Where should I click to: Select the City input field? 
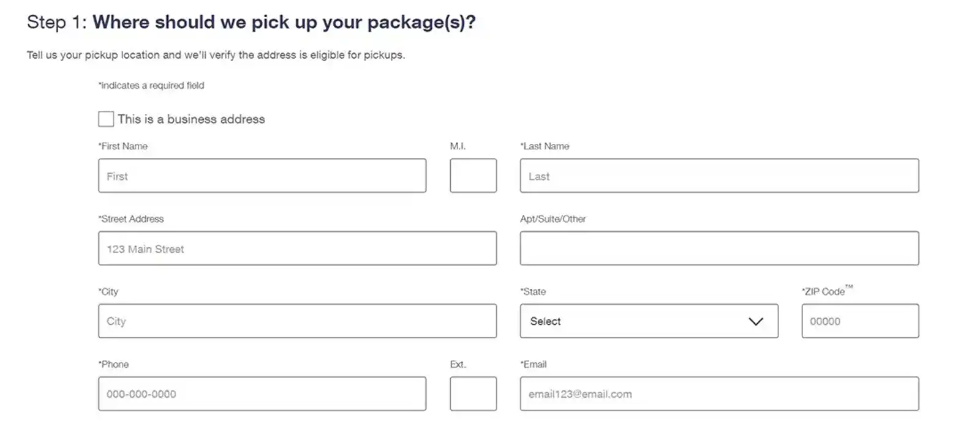pyautogui.click(x=297, y=321)
